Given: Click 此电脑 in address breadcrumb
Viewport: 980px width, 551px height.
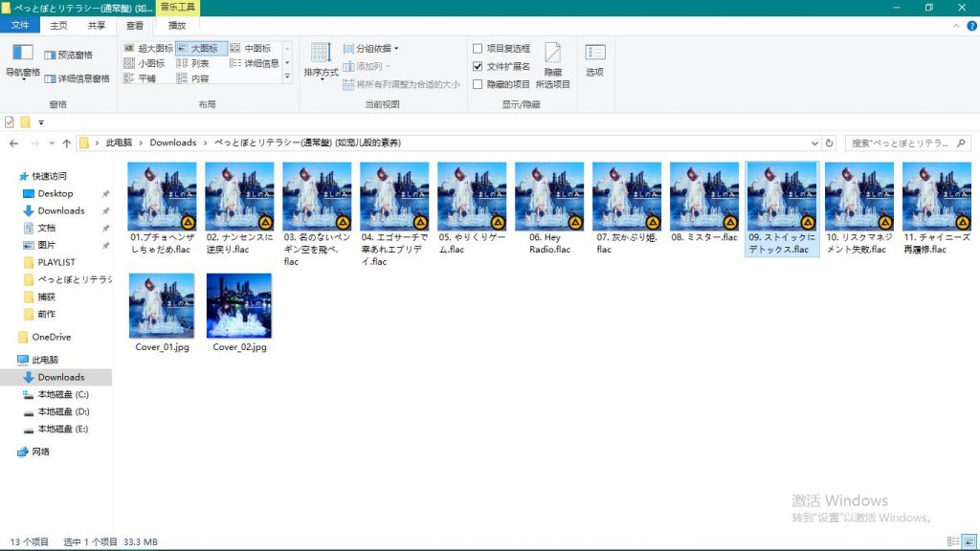Looking at the screenshot, I should point(119,143).
